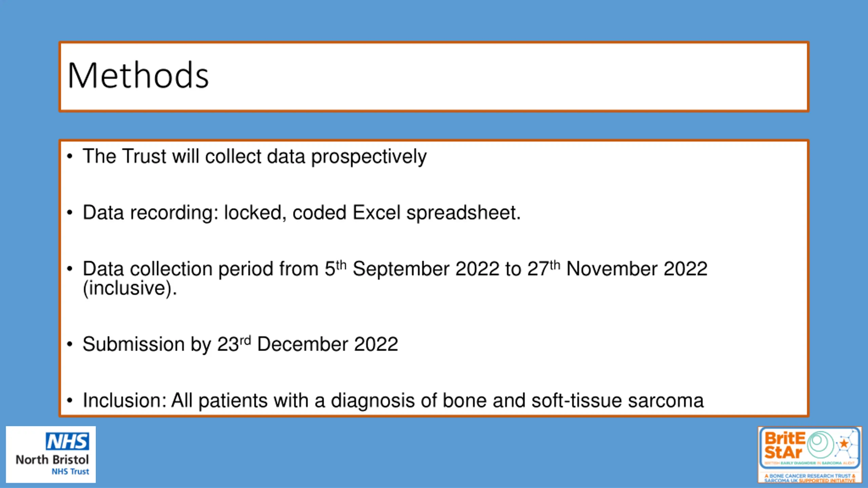
Task: Click the BritE StAr logo
Action: [810, 454]
